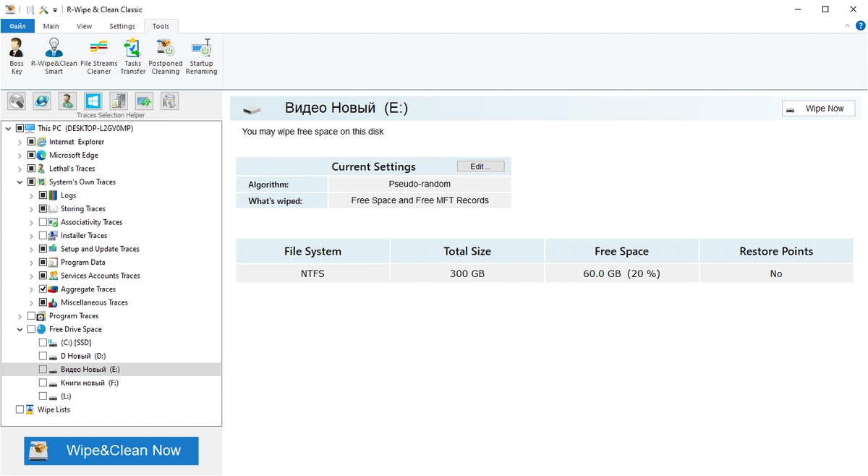Expand the Lethal's Traces node
868x476 pixels.
pos(20,169)
